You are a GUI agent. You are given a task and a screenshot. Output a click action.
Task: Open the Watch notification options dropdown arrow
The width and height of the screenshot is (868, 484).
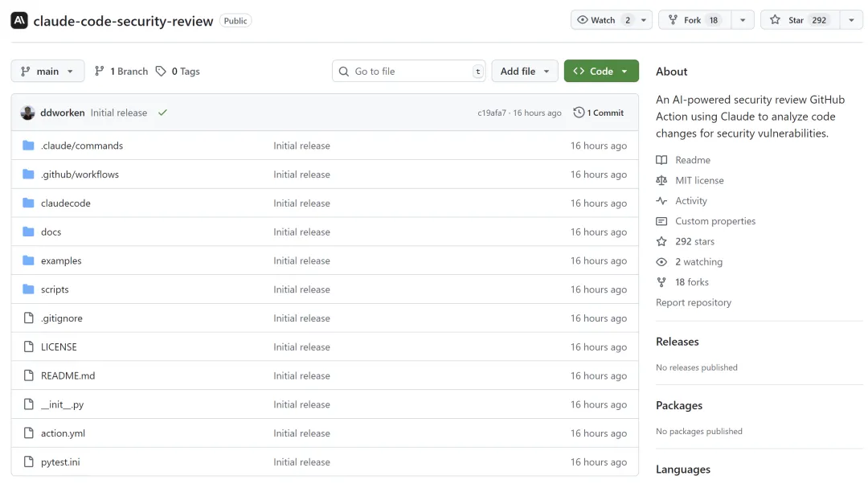coord(644,20)
